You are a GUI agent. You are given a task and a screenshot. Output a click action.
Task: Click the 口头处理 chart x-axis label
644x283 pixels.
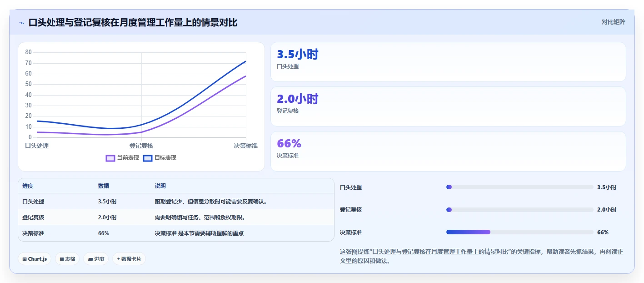[37, 146]
